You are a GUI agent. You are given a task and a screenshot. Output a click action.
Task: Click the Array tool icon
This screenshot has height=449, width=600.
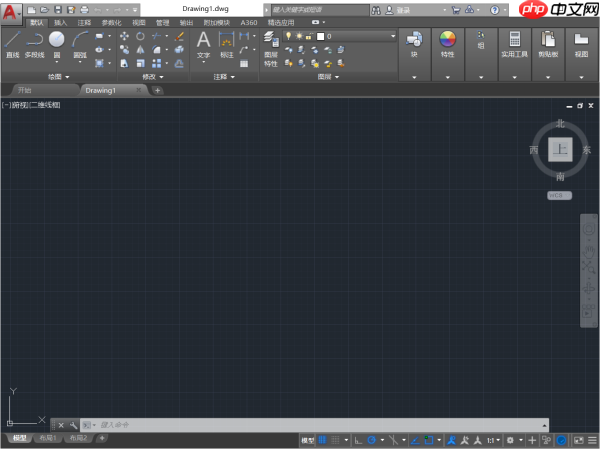coord(157,63)
